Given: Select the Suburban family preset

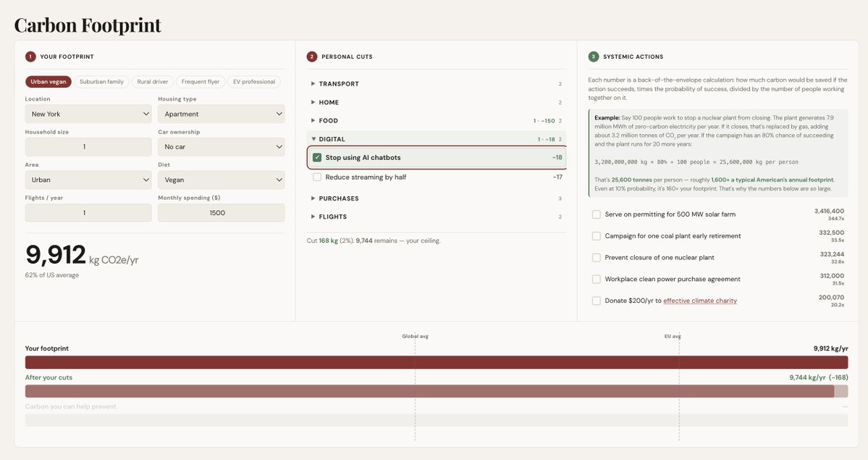Looking at the screenshot, I should (101, 81).
